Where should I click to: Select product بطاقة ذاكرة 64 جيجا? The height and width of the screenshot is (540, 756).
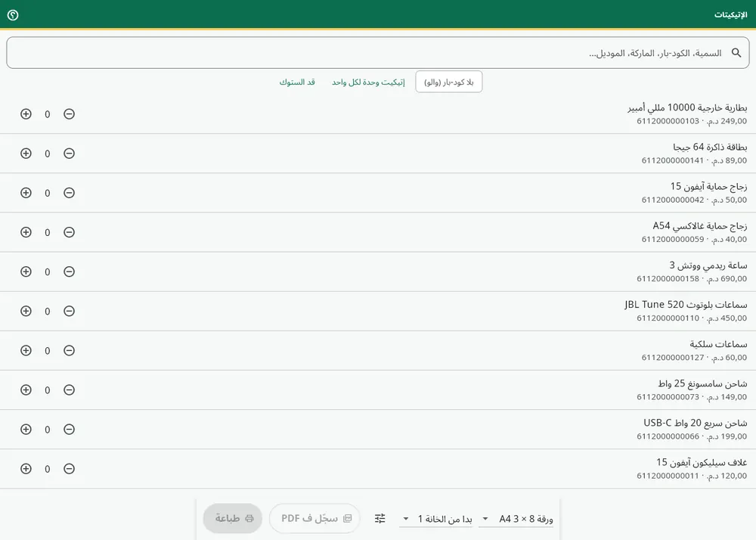[378, 154]
